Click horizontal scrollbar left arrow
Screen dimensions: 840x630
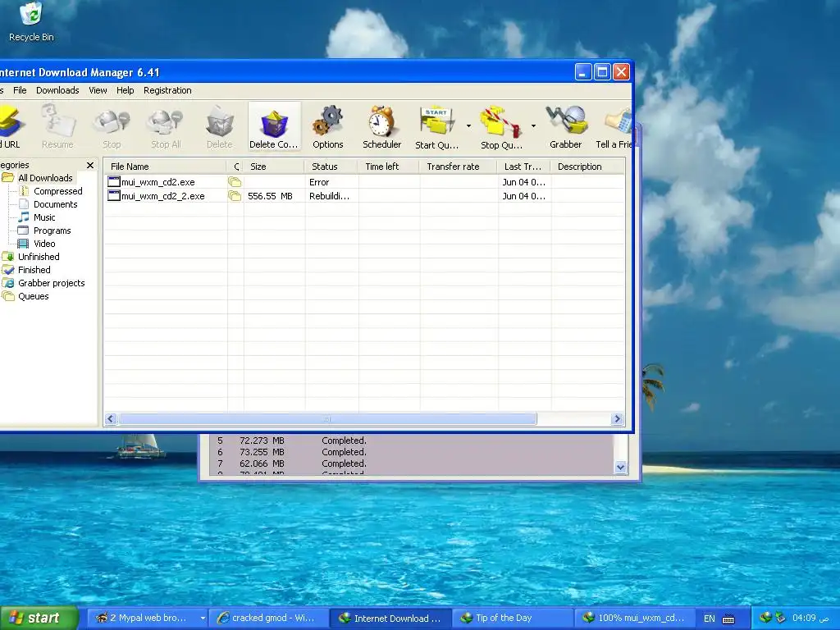pyautogui.click(x=111, y=419)
